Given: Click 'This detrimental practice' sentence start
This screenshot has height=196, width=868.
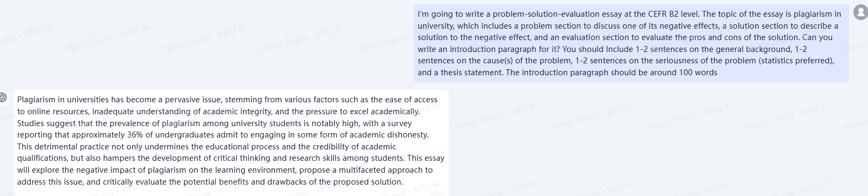Looking at the screenshot, I should pos(63,147).
